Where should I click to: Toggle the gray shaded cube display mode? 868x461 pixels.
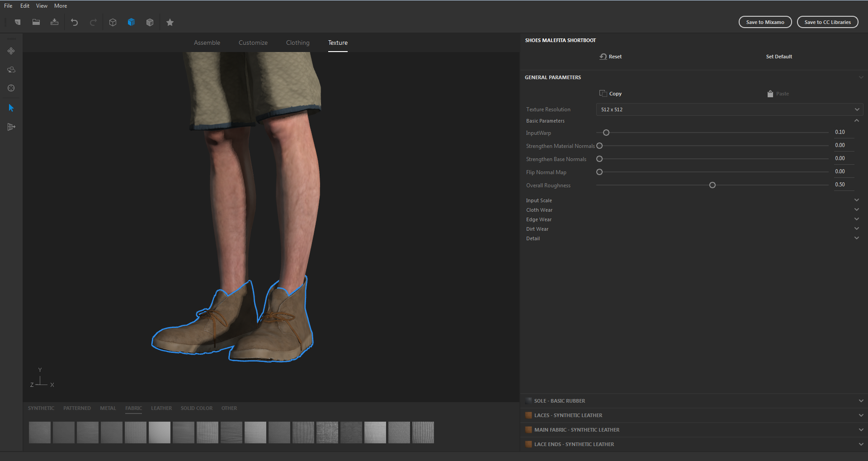[150, 22]
